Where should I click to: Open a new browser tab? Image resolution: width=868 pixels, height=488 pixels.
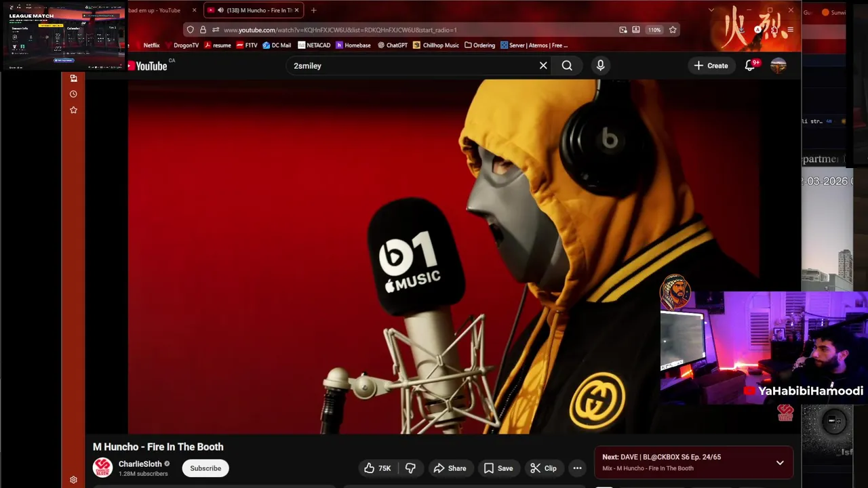[x=313, y=10]
